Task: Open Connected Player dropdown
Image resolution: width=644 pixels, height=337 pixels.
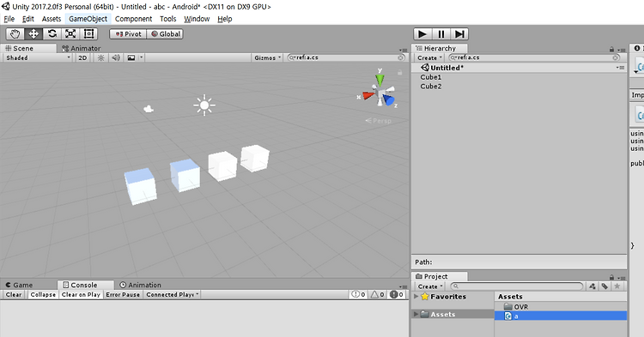Action: (173, 294)
